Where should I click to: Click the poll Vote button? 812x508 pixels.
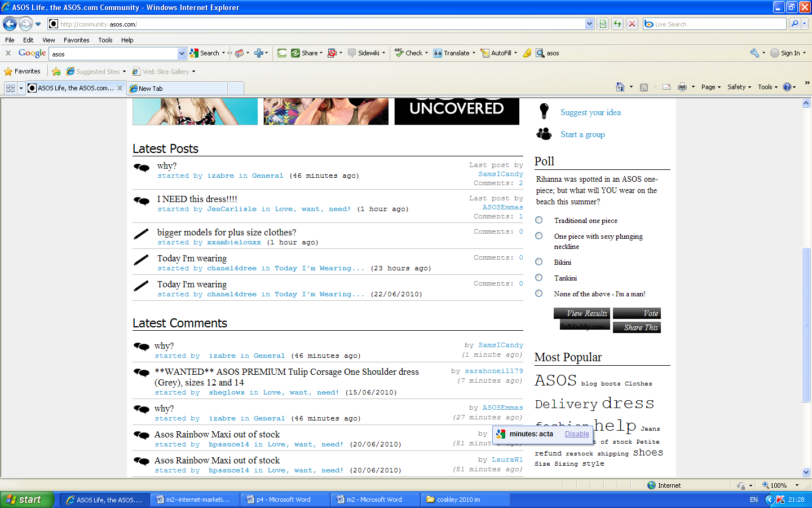637,313
